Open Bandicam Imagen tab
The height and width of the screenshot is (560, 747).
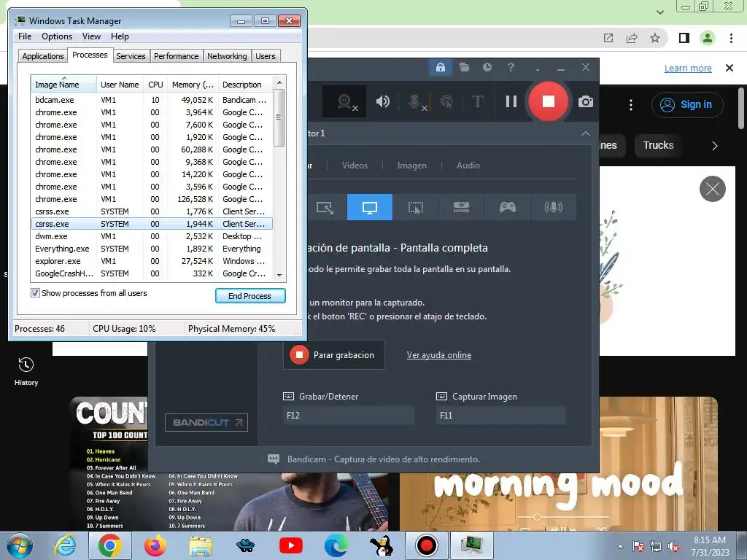(x=411, y=166)
